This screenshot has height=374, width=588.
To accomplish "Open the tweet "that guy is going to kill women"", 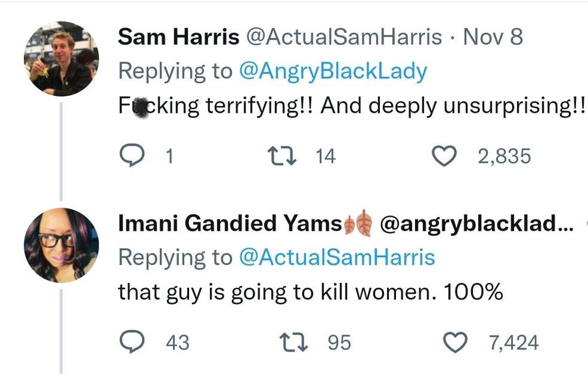I will 310,292.
